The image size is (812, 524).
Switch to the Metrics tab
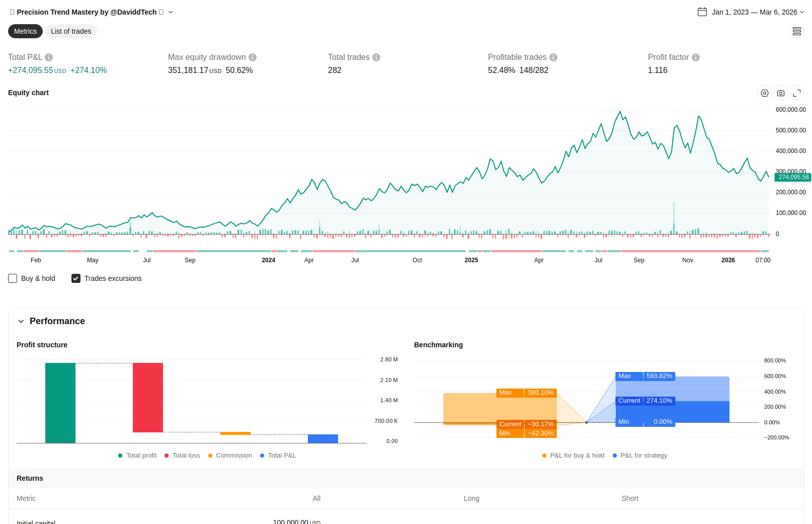point(25,31)
